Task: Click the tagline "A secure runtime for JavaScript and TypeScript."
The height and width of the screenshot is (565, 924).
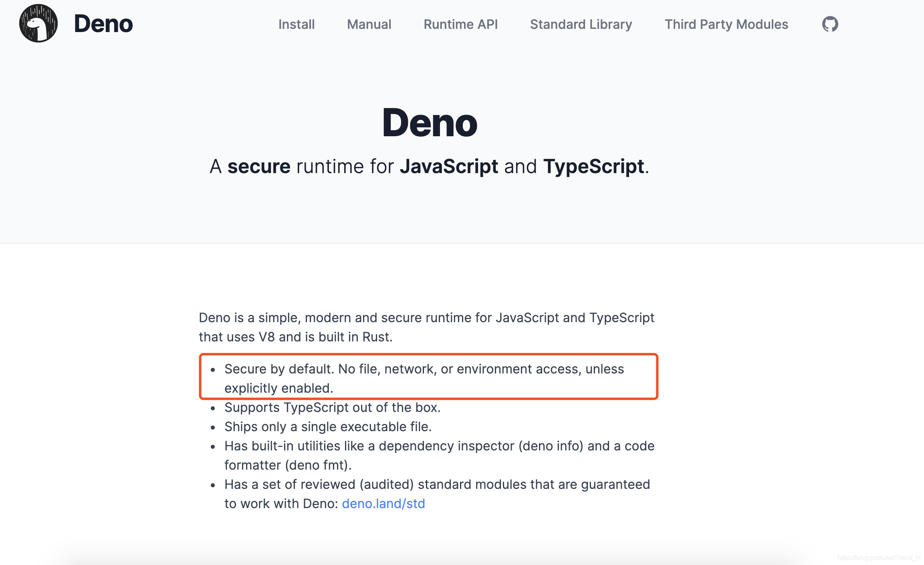Action: coord(429,166)
